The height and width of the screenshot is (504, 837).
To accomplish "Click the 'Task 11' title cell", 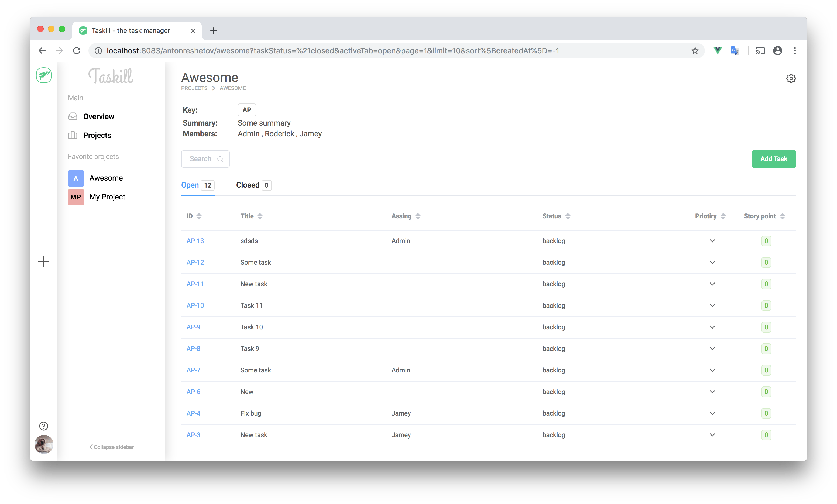I will pyautogui.click(x=251, y=305).
